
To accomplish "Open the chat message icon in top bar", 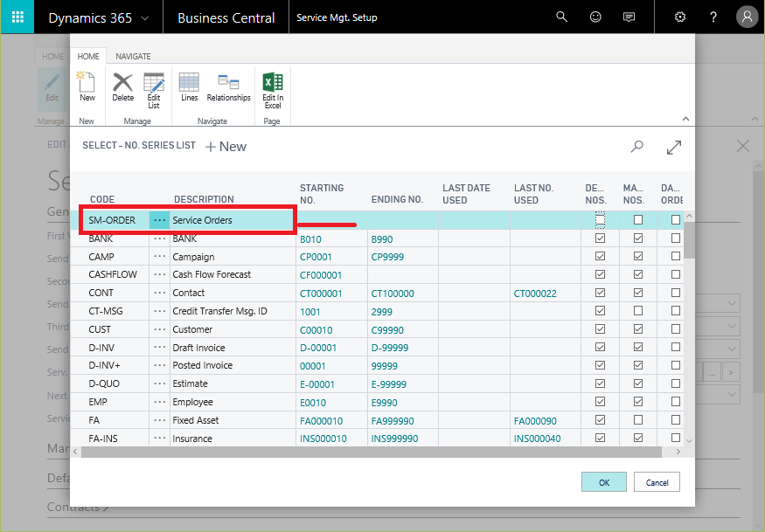I will [x=629, y=17].
